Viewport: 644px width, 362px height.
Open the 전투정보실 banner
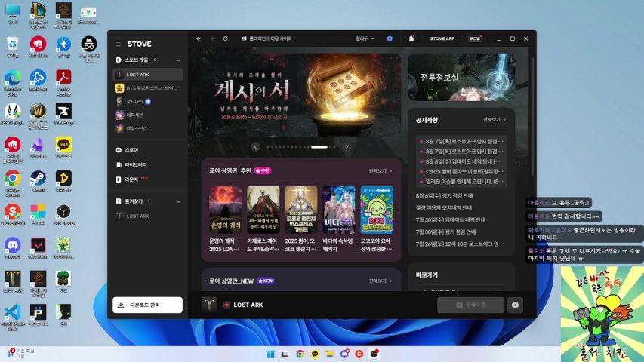(x=461, y=77)
